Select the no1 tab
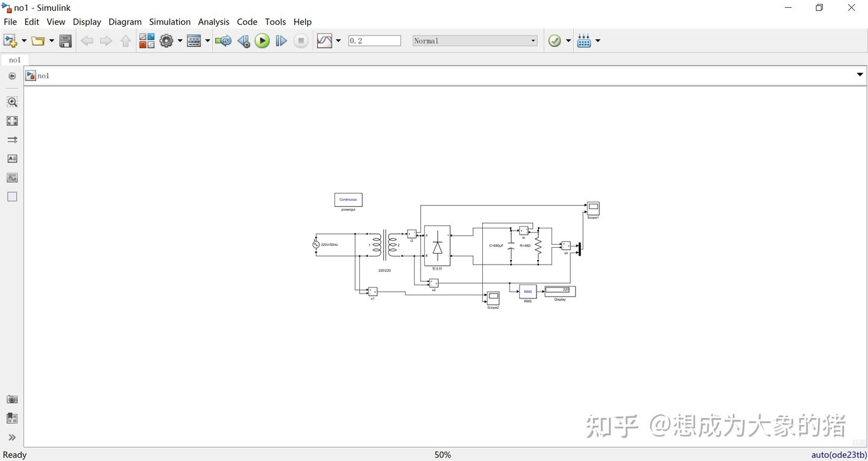868x461 pixels. pyautogui.click(x=14, y=60)
